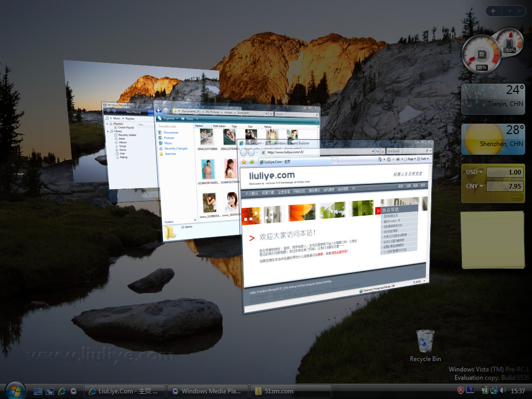Click the IE Favorites Center star icon
This screenshot has width=532, height=399.
tap(244, 163)
